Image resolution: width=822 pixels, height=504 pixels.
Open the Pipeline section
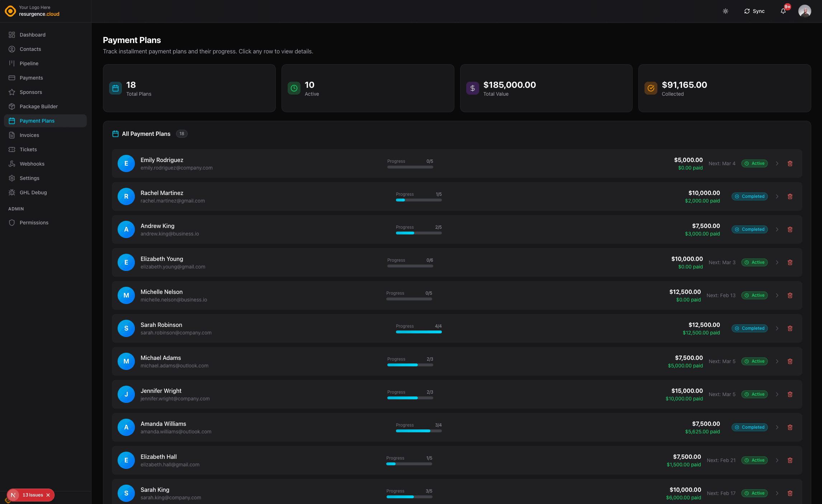29,63
